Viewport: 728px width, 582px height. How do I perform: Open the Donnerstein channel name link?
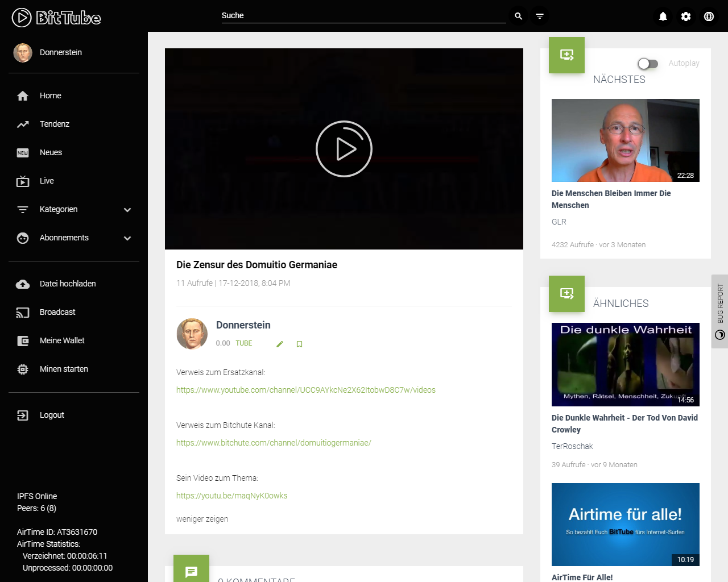[243, 325]
